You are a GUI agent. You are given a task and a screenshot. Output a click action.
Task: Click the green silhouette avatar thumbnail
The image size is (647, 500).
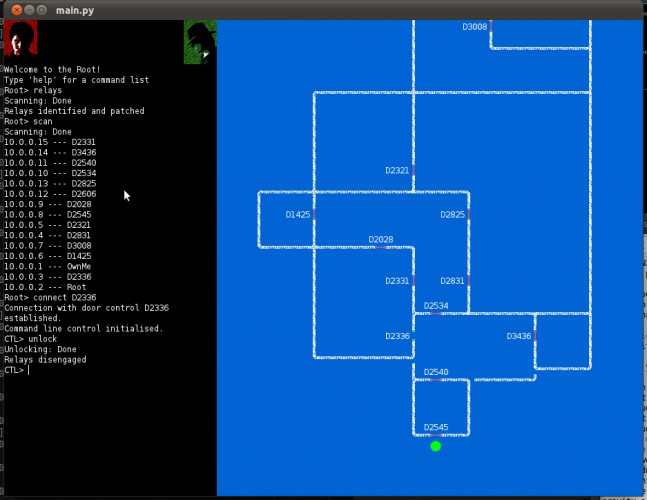pos(200,42)
